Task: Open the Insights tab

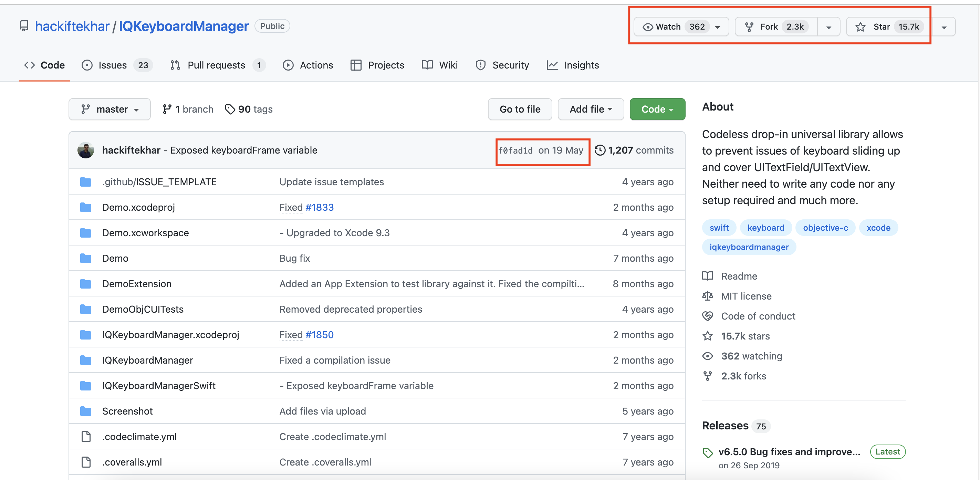Action: point(573,65)
